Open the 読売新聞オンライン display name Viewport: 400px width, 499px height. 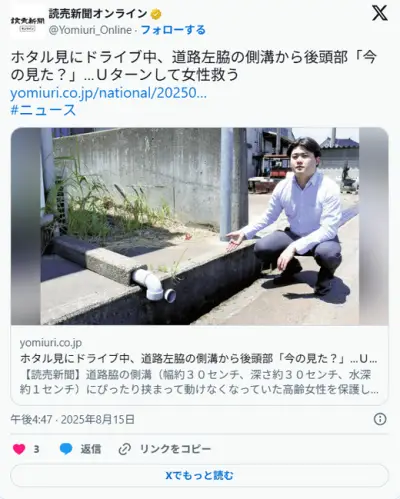point(98,14)
